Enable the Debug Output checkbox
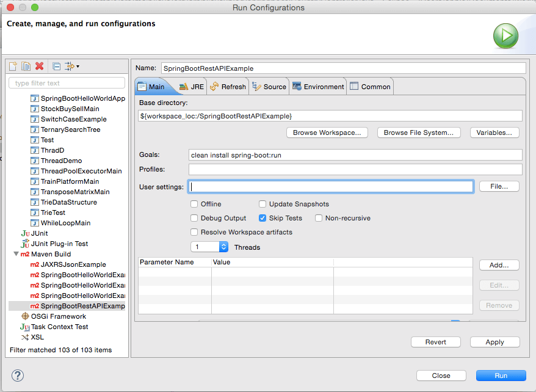Viewport: 536px width, 392px height. (x=194, y=218)
